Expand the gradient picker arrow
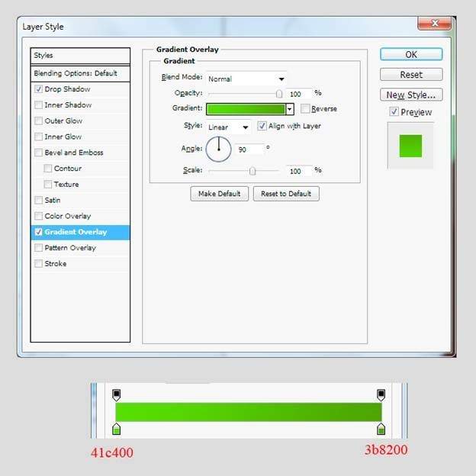476x476 pixels. [x=290, y=109]
